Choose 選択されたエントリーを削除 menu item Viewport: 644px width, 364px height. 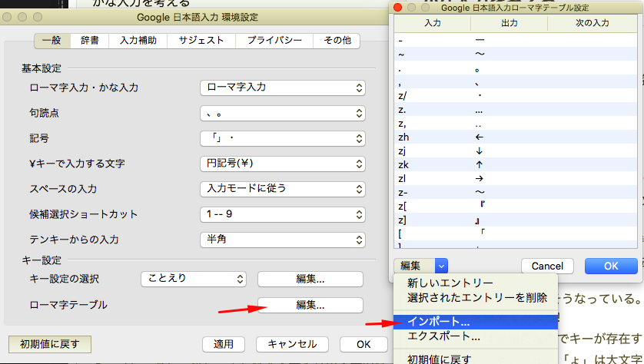[x=475, y=297]
